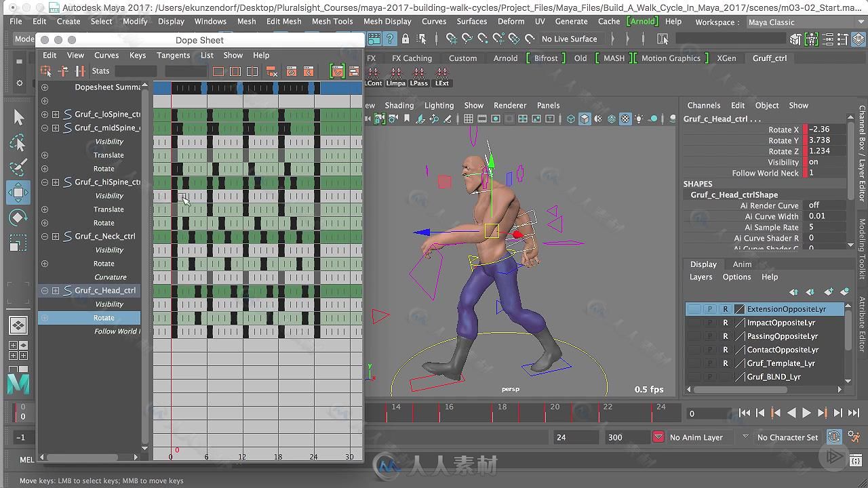Click the LPass shelf button
The image size is (868, 488).
(419, 77)
